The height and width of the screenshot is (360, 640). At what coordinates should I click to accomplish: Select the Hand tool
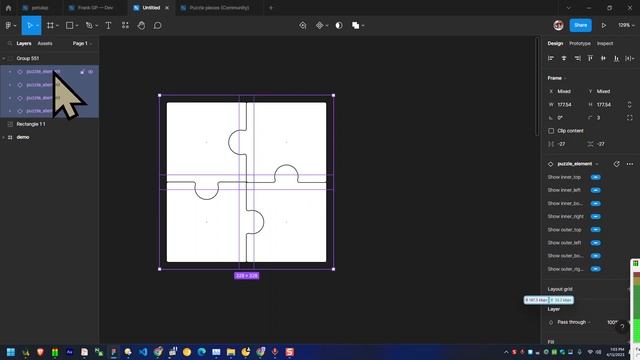pyautogui.click(x=141, y=25)
